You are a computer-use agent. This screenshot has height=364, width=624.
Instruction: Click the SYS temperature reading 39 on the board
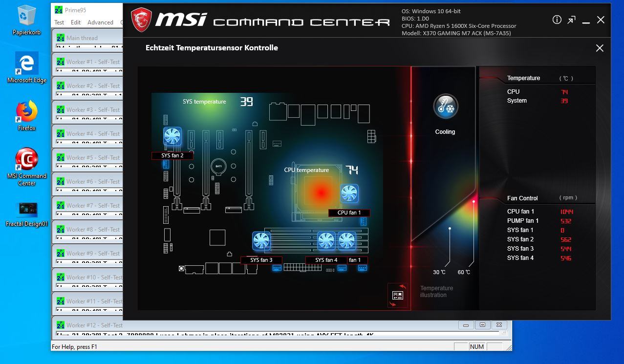[x=246, y=102]
